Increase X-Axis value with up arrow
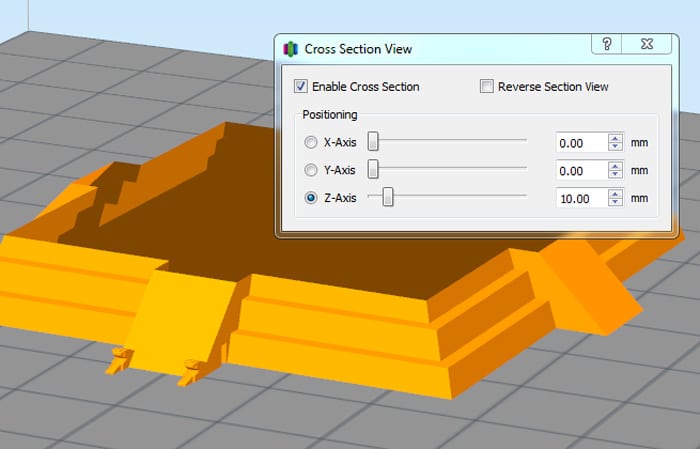The height and width of the screenshot is (449, 700). [x=616, y=138]
